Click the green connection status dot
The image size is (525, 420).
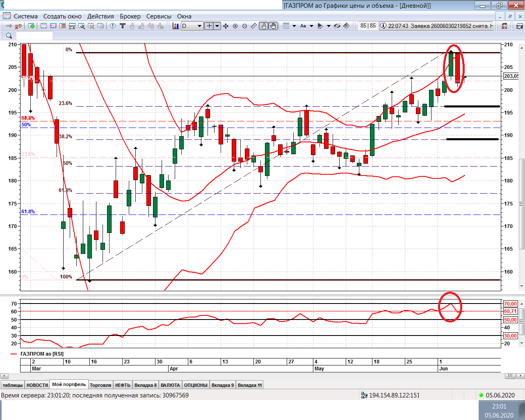coord(481,395)
